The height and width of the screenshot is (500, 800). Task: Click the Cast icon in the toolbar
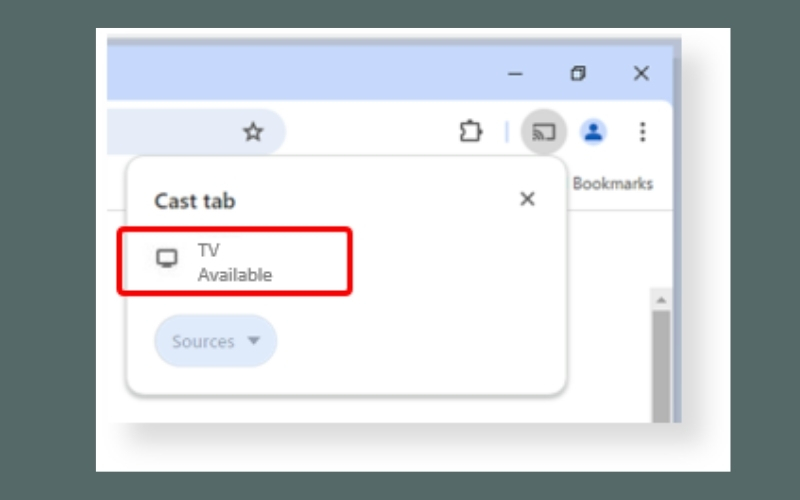pos(544,132)
